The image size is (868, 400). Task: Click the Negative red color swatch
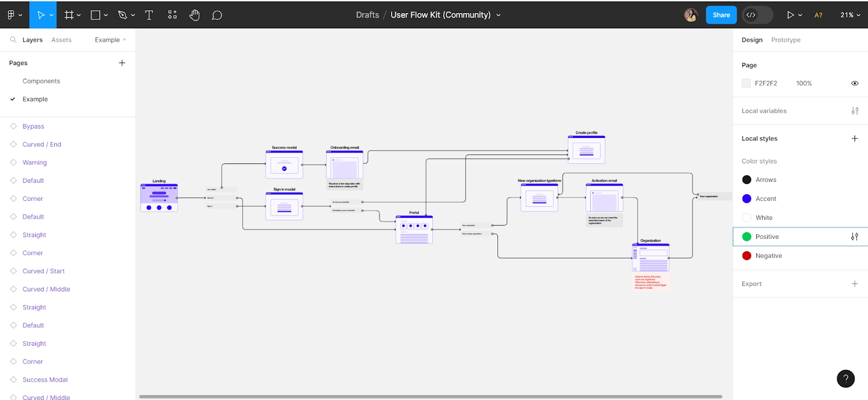tap(746, 256)
